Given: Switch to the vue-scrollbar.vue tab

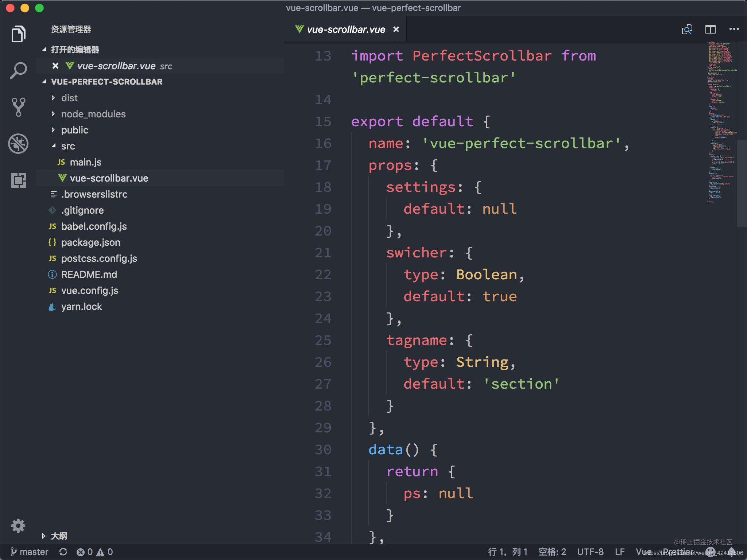Looking at the screenshot, I should point(344,29).
